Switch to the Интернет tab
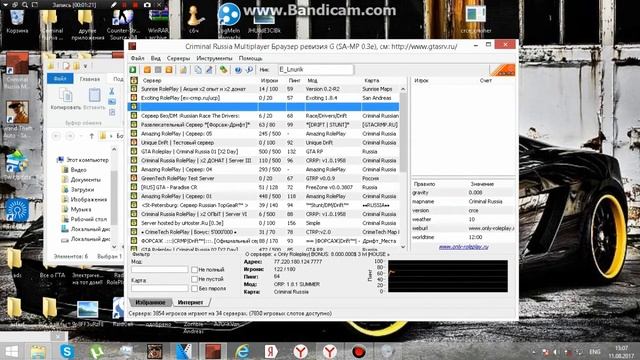Image resolution: width=640 pixels, height=360 pixels. [191, 302]
